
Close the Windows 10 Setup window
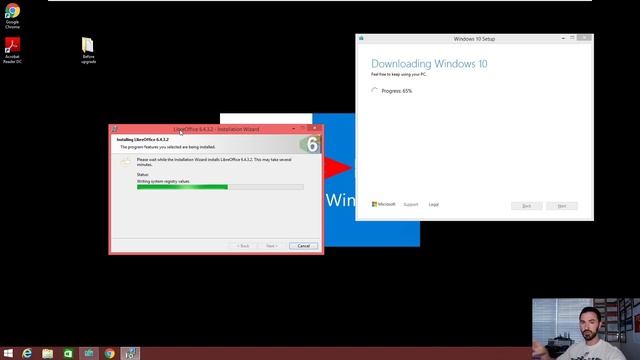pyautogui.click(x=584, y=38)
